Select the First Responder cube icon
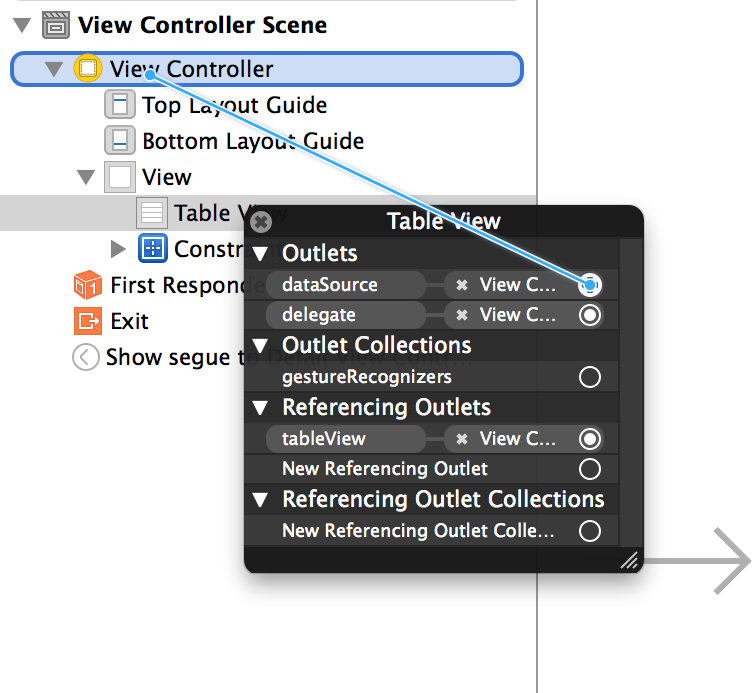Image resolution: width=753 pixels, height=693 pixels. pyautogui.click(x=88, y=285)
